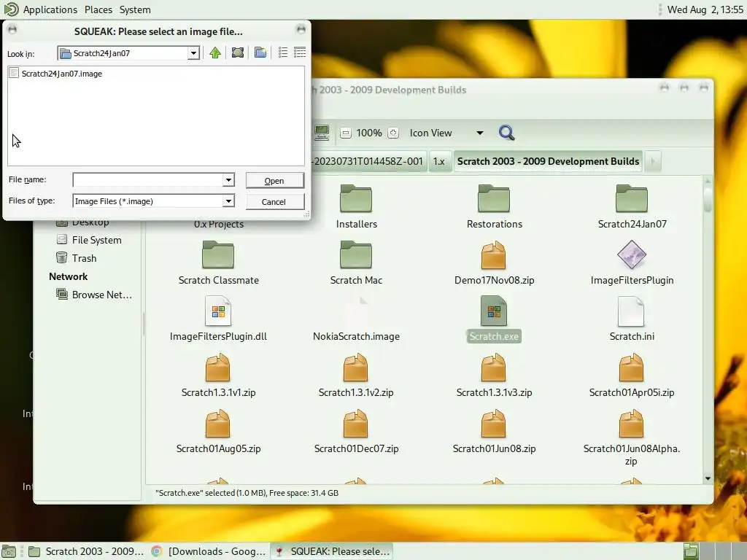Click the path bar forward arrow

[x=653, y=161]
